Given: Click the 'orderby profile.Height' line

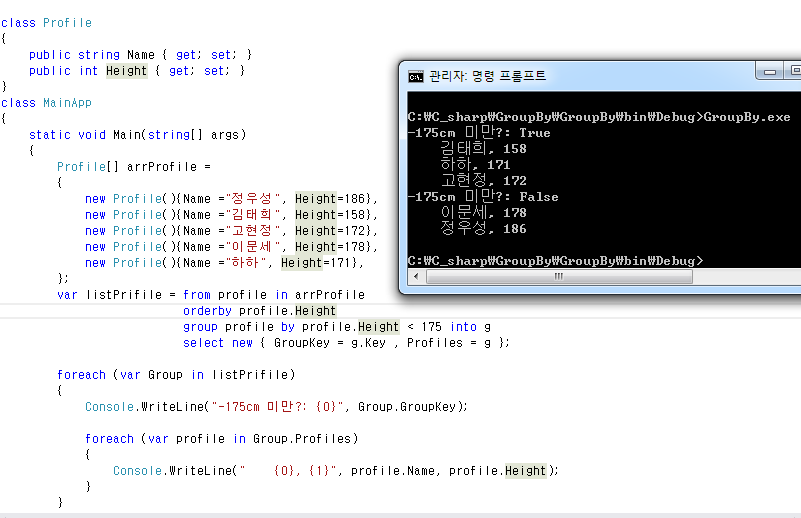Looking at the screenshot, I should coord(260,311).
